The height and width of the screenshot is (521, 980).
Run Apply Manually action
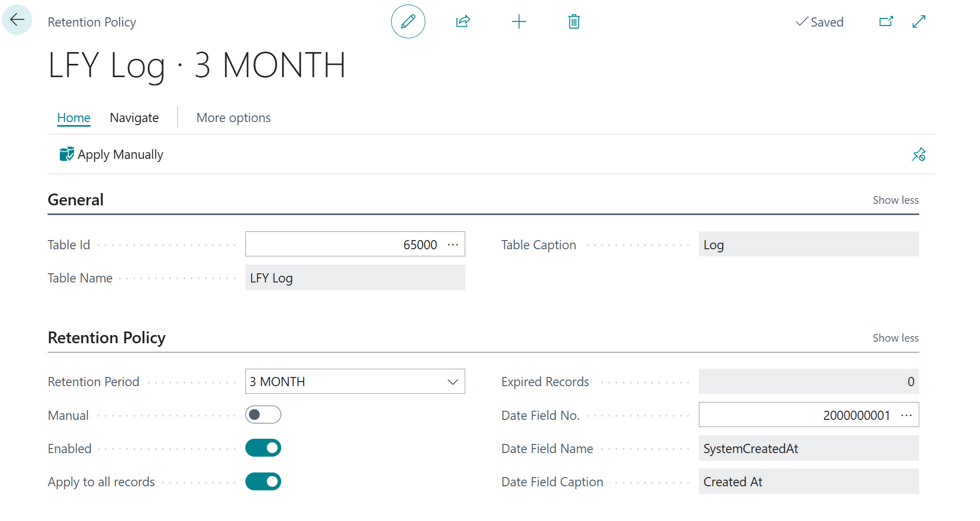tap(111, 154)
